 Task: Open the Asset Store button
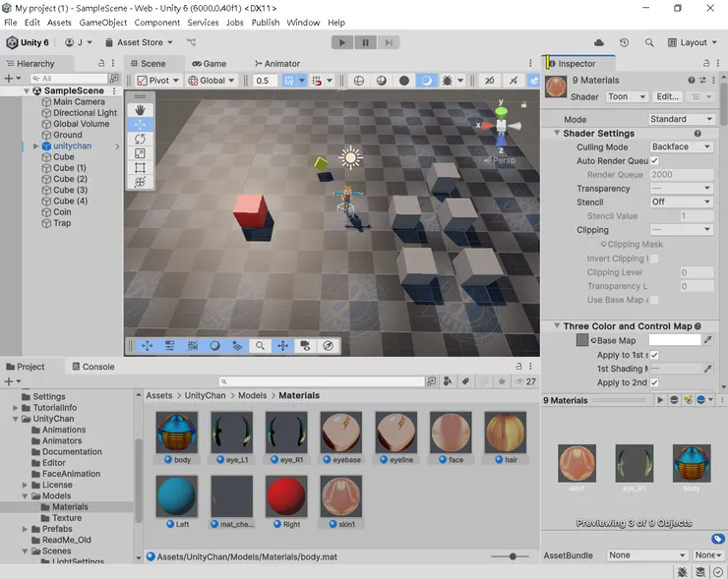pyautogui.click(x=139, y=43)
